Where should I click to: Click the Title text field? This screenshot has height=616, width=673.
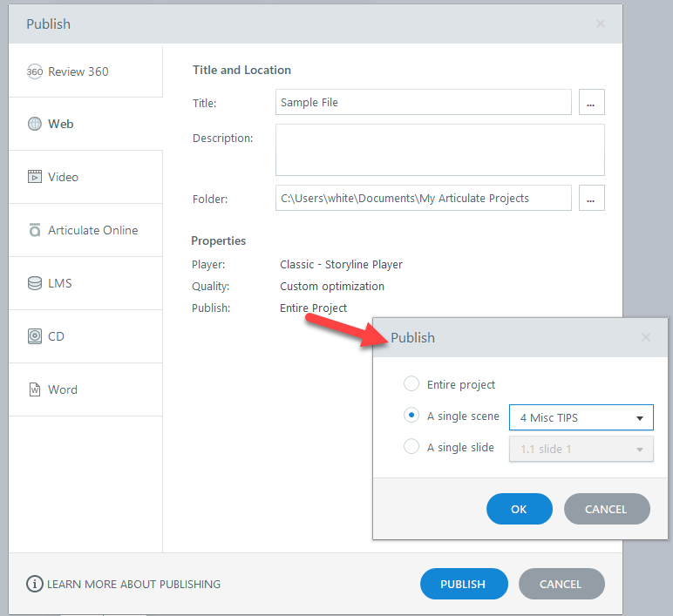point(423,102)
